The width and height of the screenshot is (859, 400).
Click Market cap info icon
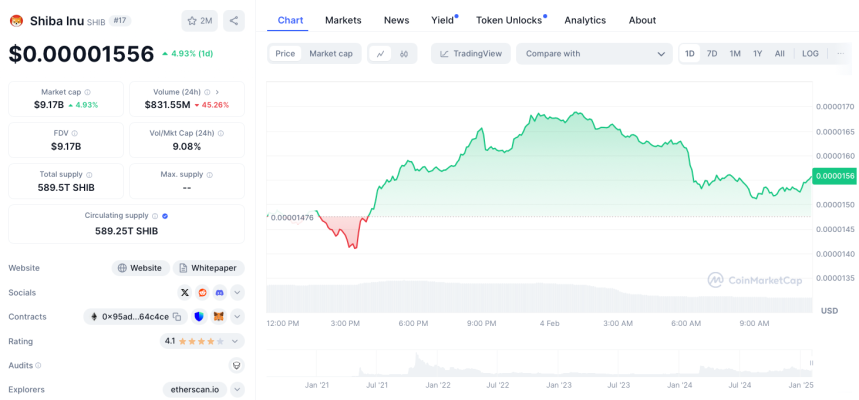[88, 93]
